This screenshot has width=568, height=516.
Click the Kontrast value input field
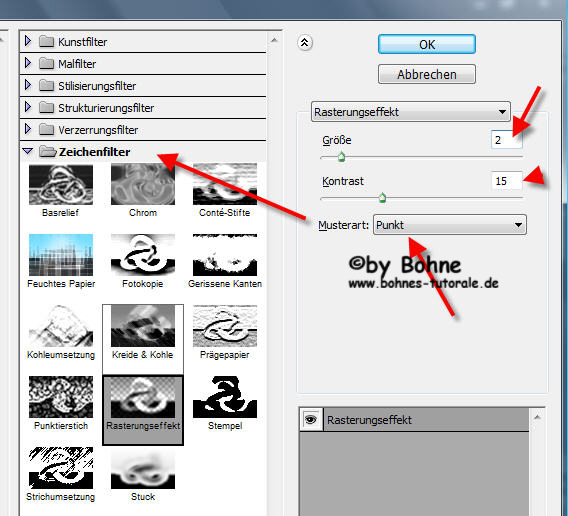coord(506,181)
